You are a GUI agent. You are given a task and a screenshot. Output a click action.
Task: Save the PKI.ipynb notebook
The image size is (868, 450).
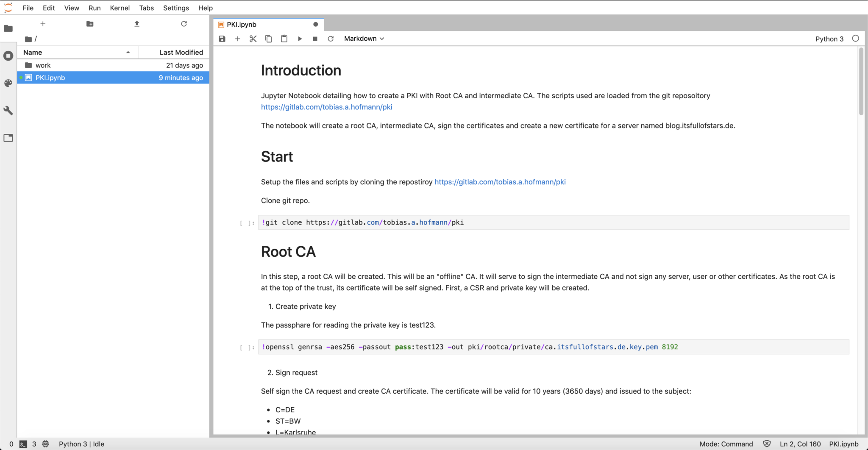click(222, 39)
